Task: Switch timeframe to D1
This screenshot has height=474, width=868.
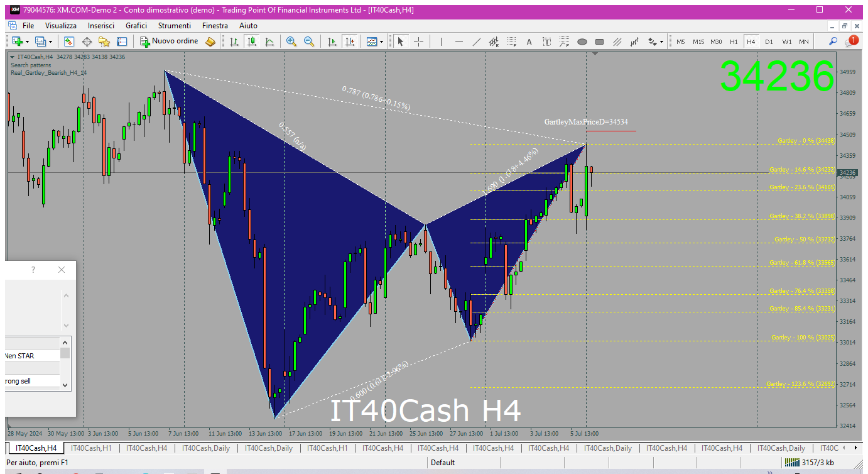Action: click(x=769, y=41)
